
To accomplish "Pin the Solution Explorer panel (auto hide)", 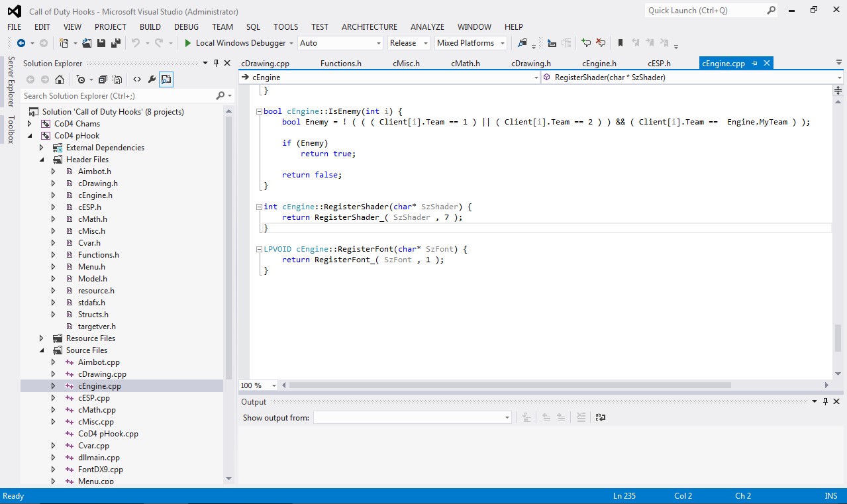I will (x=216, y=64).
